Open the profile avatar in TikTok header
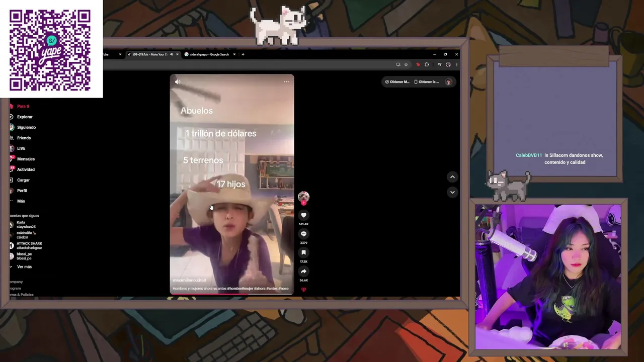 coord(448,81)
